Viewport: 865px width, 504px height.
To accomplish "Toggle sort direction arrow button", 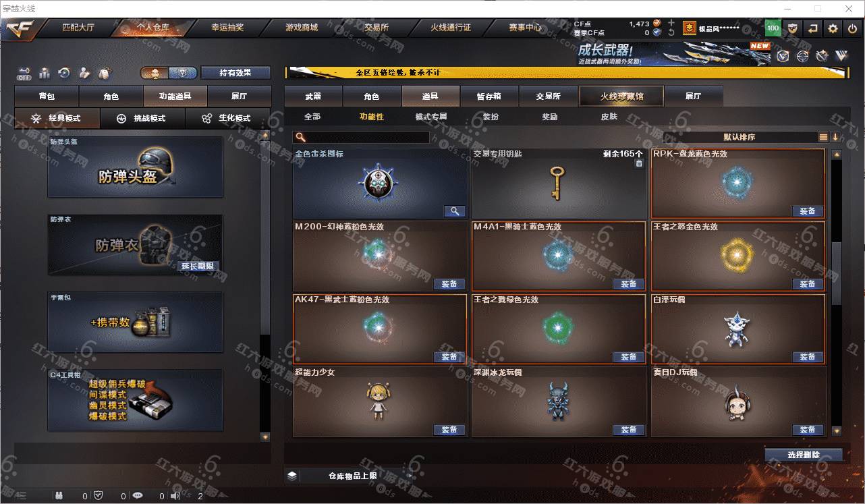I will [835, 137].
